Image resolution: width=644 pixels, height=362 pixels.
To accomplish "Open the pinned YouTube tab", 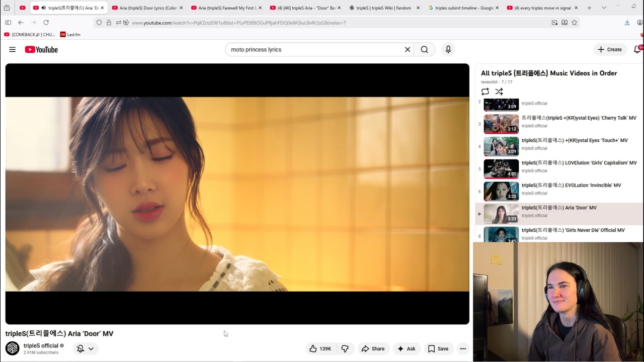I will [22, 8].
